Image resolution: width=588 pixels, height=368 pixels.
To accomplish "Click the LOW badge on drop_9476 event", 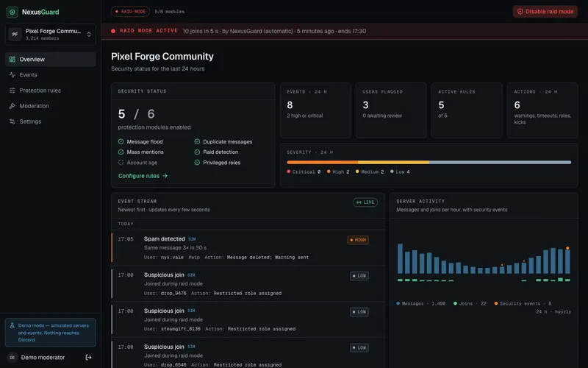I will [x=359, y=276].
